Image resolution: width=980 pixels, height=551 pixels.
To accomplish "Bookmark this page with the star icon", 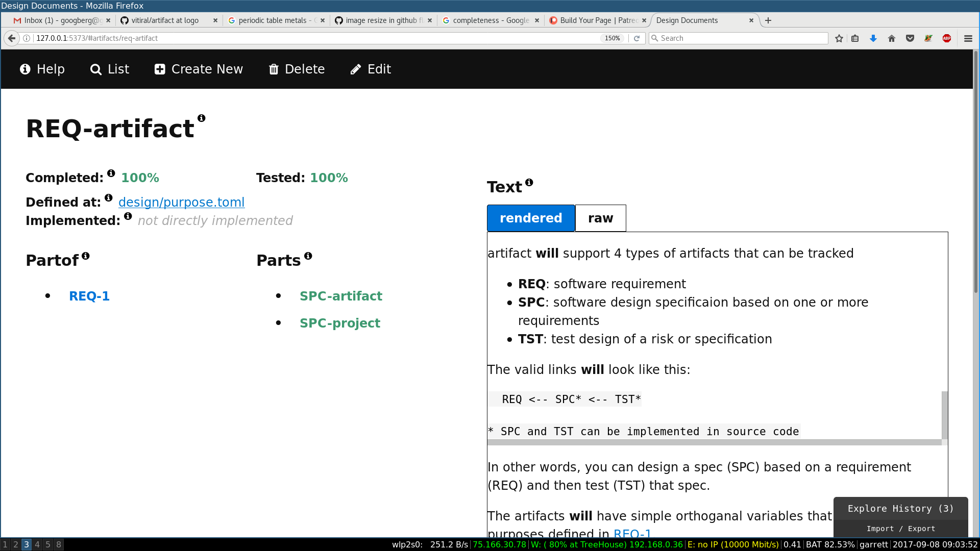I will click(839, 38).
